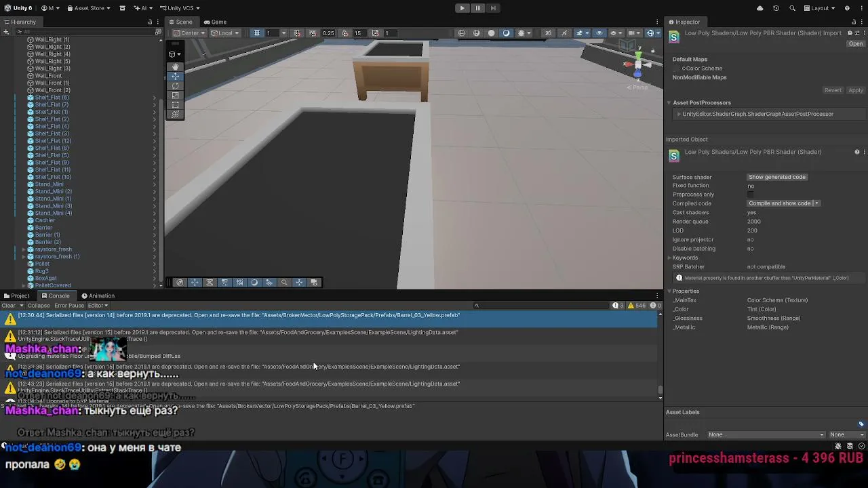Open the Local handle rotation dropdown
Screen dimensions: 868x488
224,33
